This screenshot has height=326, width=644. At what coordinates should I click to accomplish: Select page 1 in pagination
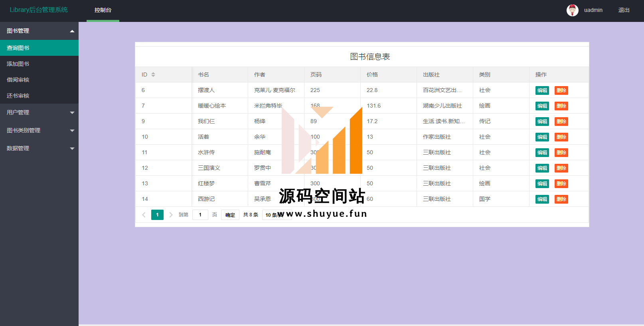coord(157,215)
